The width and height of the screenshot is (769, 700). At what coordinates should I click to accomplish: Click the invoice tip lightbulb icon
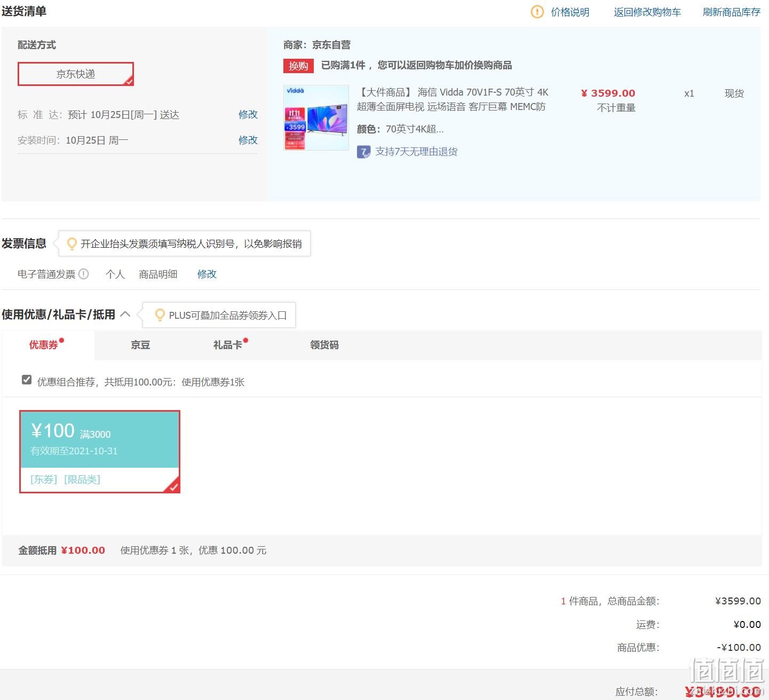[x=72, y=244]
